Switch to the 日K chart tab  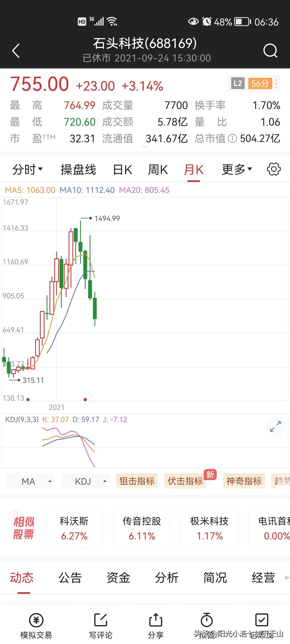click(122, 169)
